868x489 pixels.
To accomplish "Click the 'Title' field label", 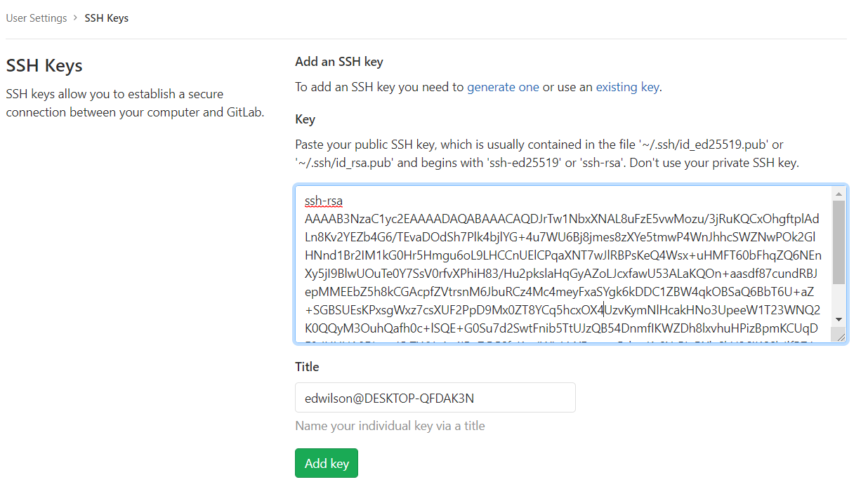I will point(307,367).
